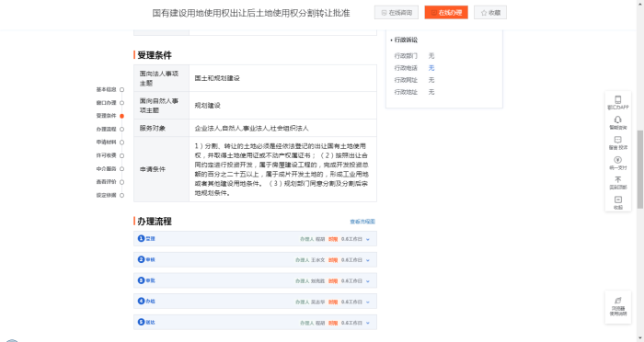The height and width of the screenshot is (342, 644).
Task: Click handler name 王永文 in step 2
Action: [317, 260]
